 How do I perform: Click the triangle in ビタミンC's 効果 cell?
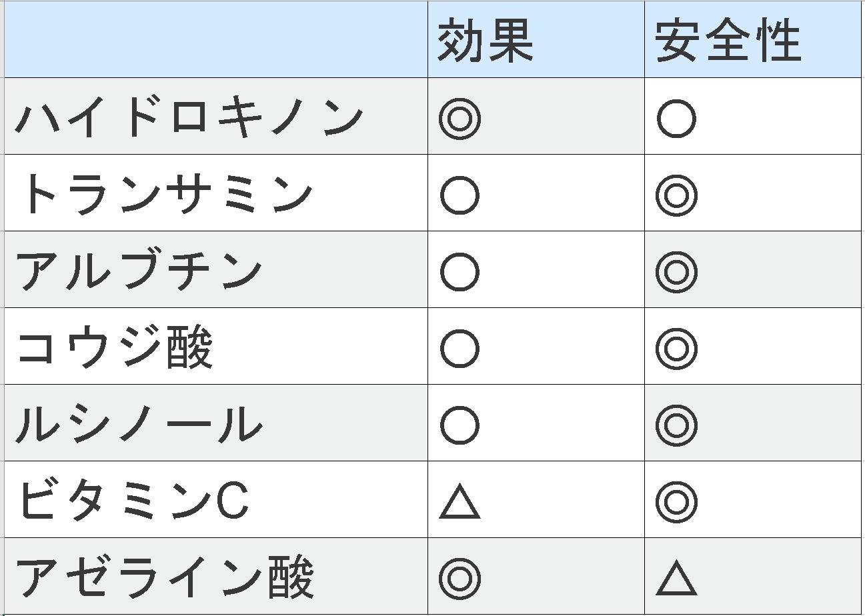460,503
